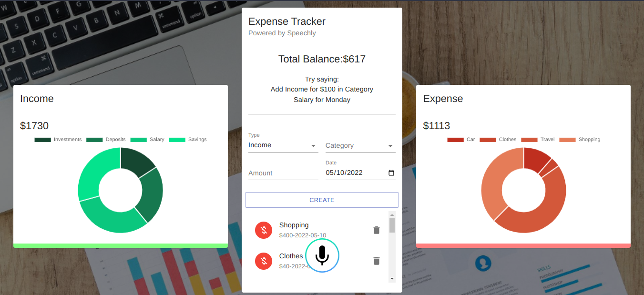
Task: Click the Amount input field
Action: pyautogui.click(x=276, y=173)
